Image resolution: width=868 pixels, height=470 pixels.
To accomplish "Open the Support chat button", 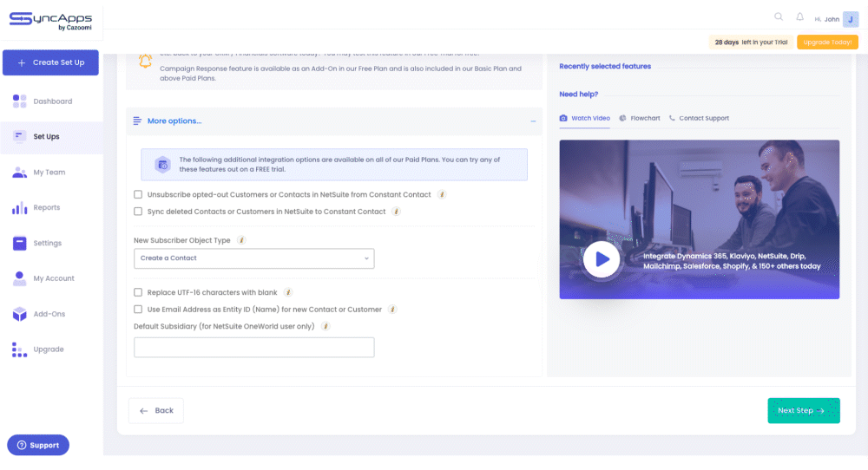I will point(38,445).
